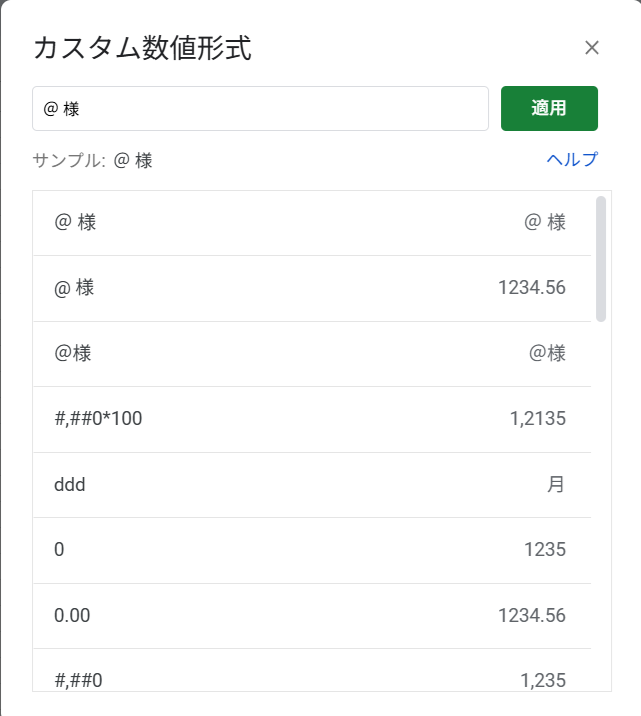The height and width of the screenshot is (716, 641).
Task: Choose the @様 format without space
Action: tap(312, 354)
